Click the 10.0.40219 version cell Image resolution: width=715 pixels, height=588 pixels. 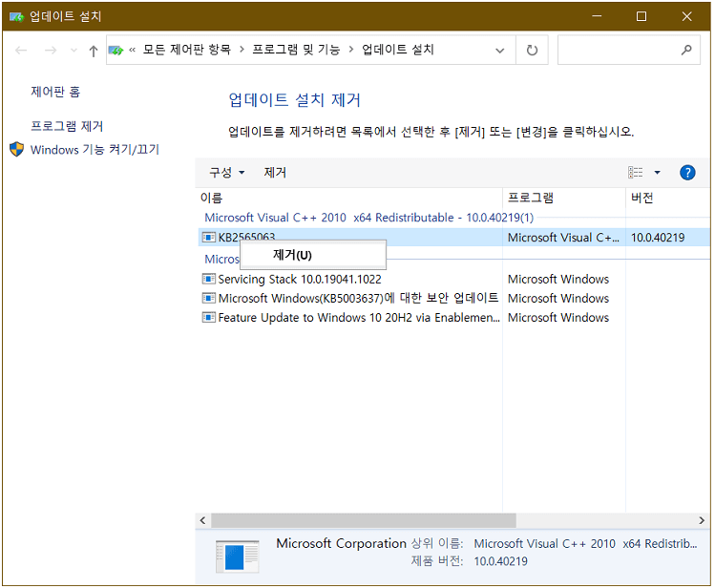[x=658, y=238]
